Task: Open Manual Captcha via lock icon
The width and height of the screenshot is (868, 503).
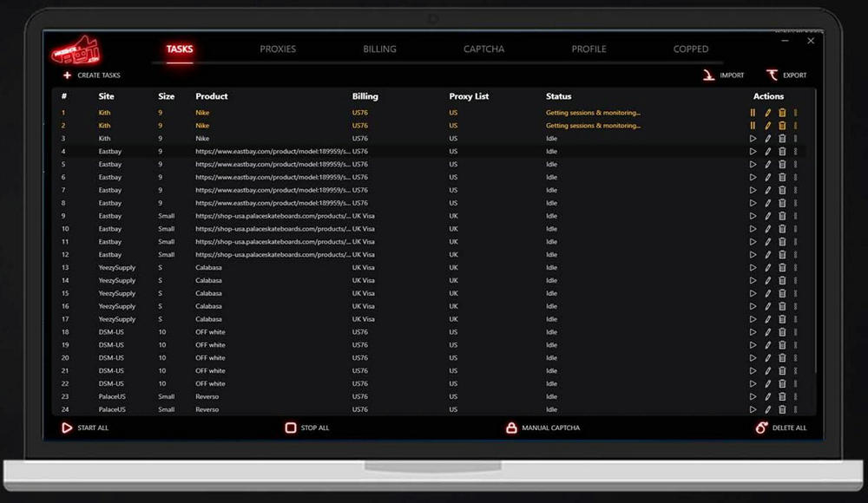Action: pos(511,428)
